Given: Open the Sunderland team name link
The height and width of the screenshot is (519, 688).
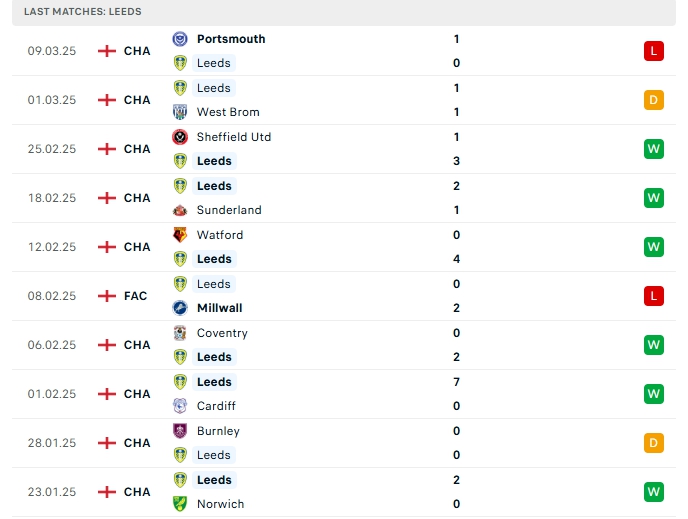Looking at the screenshot, I should (x=229, y=210).
